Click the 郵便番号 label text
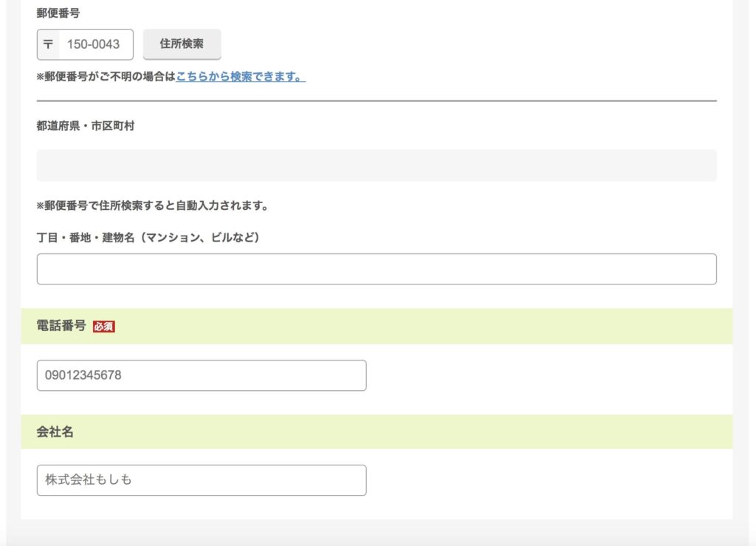The image size is (756, 546). point(58,13)
